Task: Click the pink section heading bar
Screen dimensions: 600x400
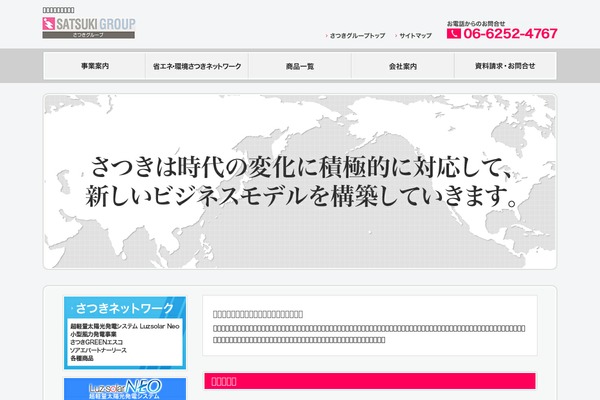Action: [370, 381]
